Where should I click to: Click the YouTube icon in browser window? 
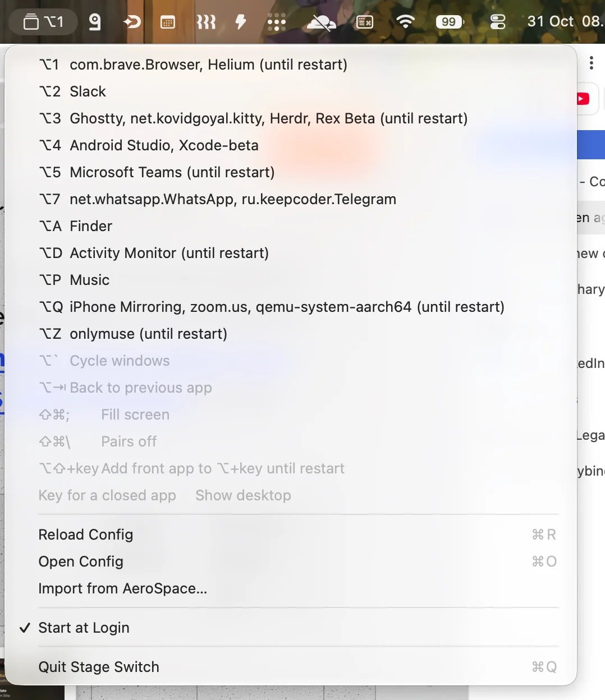583,99
